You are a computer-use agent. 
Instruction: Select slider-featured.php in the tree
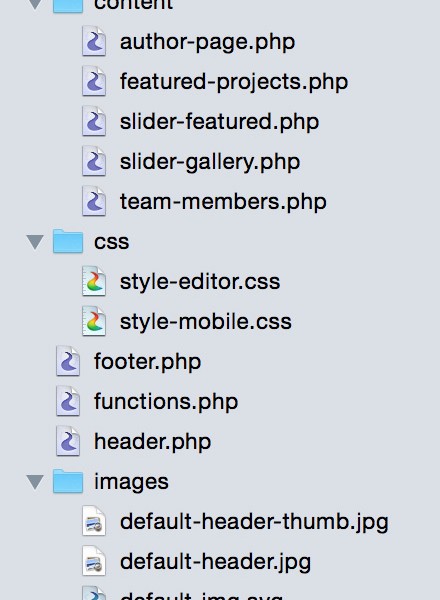tap(219, 122)
